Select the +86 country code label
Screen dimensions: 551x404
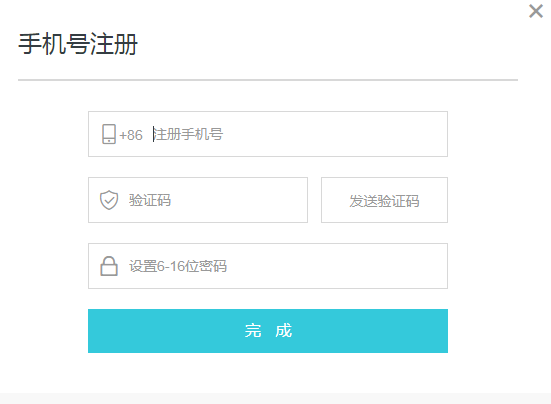point(131,135)
